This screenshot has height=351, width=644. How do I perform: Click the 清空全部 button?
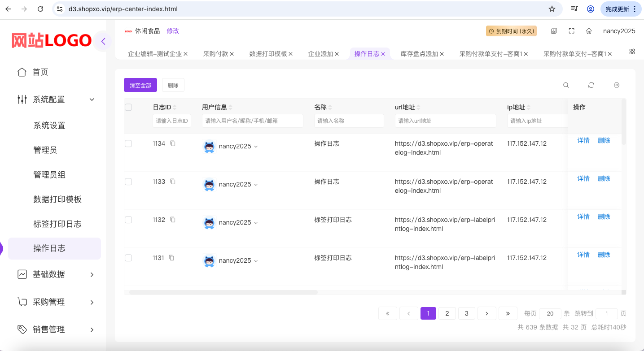pyautogui.click(x=140, y=85)
